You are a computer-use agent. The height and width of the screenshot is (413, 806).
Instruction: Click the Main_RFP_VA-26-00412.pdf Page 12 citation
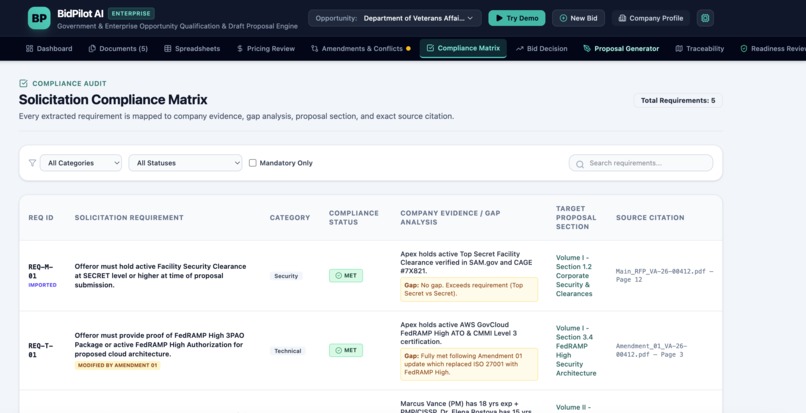click(664, 276)
